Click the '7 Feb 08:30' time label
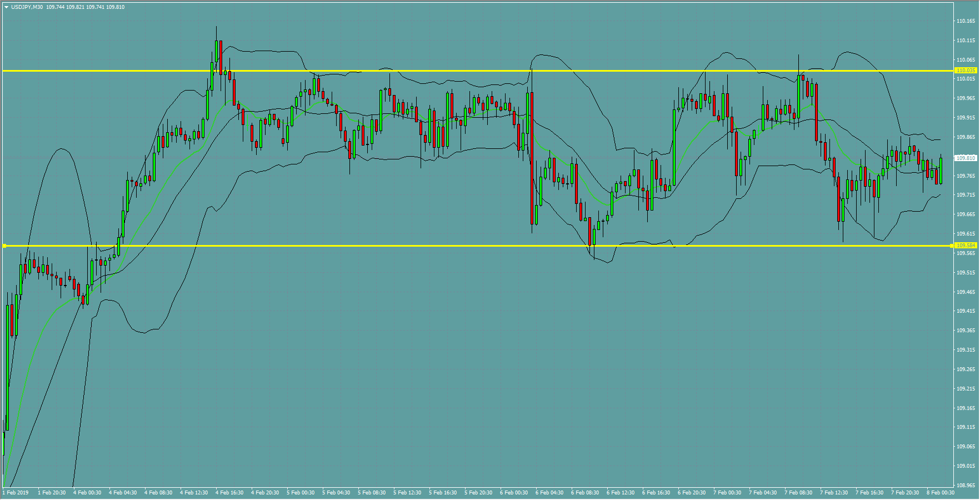The height and width of the screenshot is (500, 980). [x=798, y=493]
